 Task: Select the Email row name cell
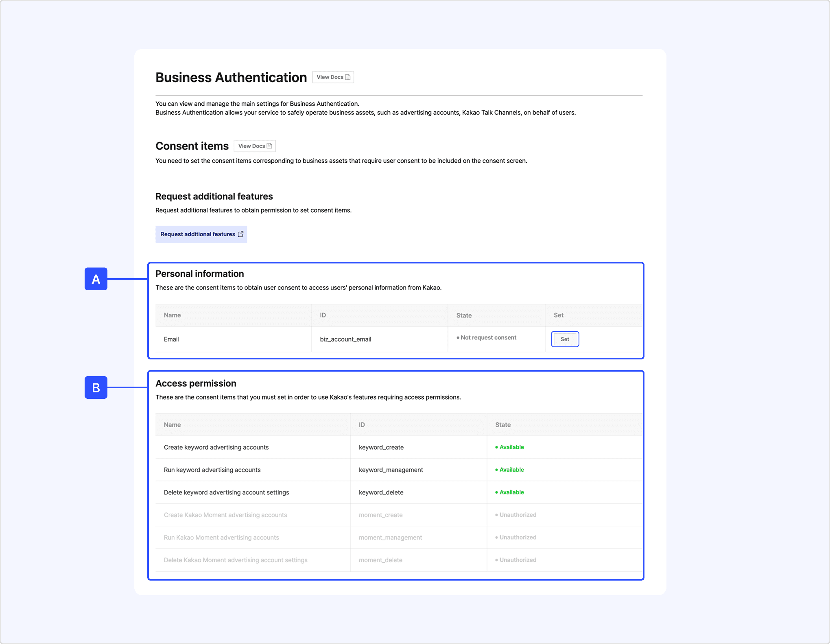click(171, 339)
